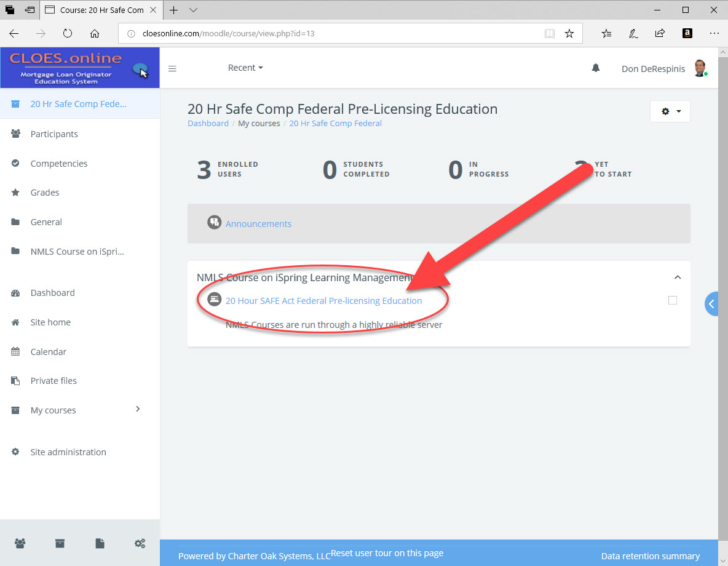Click the Participants group icon in sidebar
This screenshot has width=728, height=566.
click(x=15, y=134)
